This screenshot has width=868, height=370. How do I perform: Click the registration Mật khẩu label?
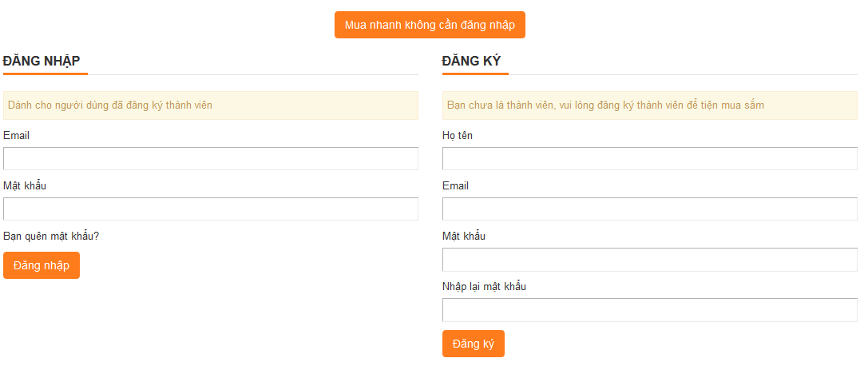[x=464, y=236]
